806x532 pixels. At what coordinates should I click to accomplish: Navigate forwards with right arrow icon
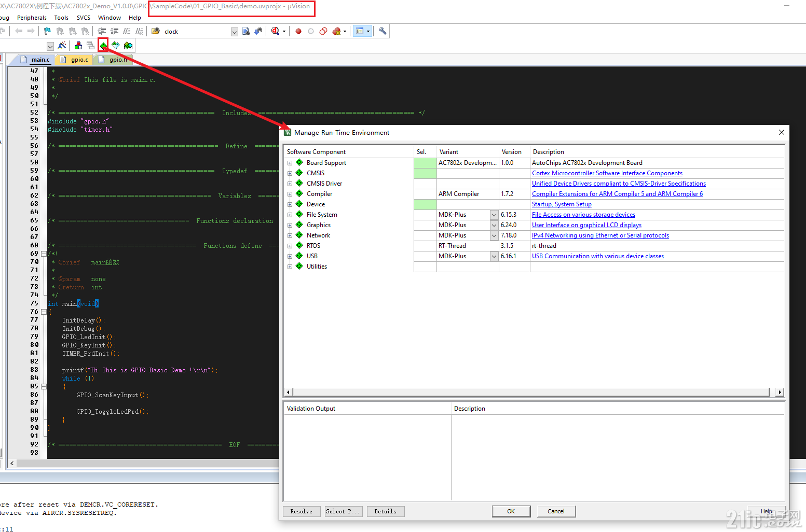[x=31, y=31]
